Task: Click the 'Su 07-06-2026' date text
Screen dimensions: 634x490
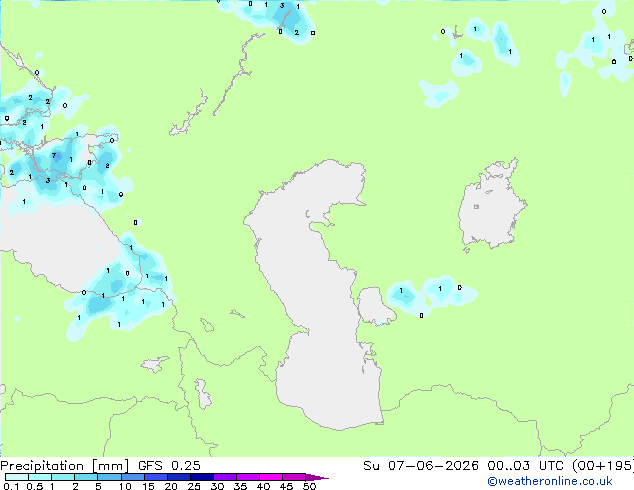Action: [x=421, y=466]
